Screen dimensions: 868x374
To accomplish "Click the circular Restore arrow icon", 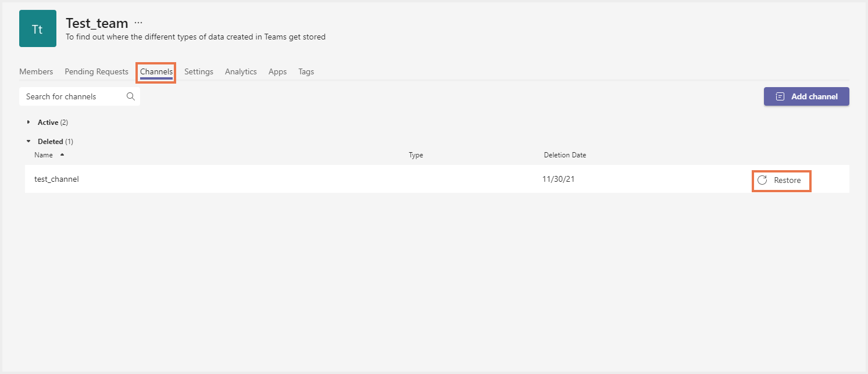I will (762, 180).
